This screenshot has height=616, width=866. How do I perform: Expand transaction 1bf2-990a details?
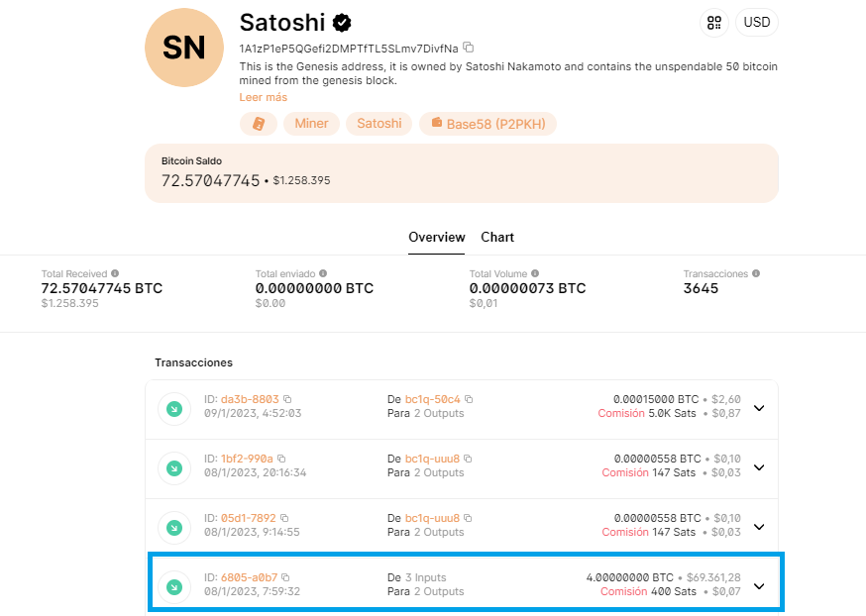tap(759, 467)
